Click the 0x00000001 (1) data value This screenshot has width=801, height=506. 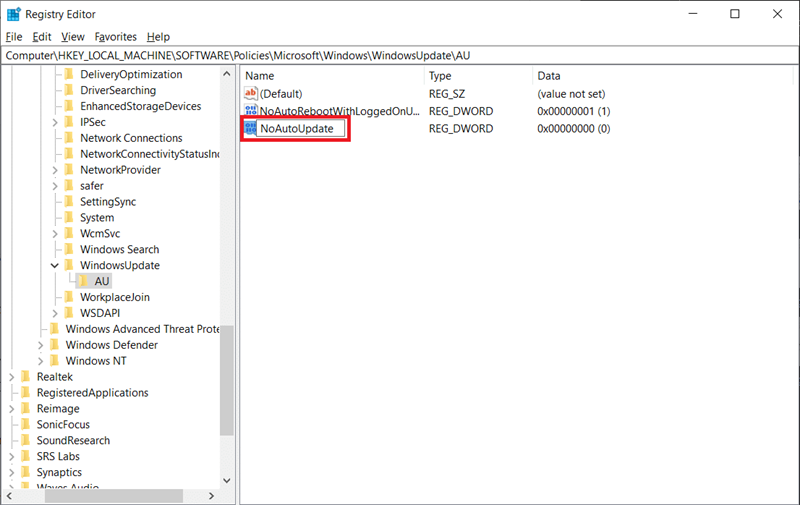pyautogui.click(x=574, y=111)
